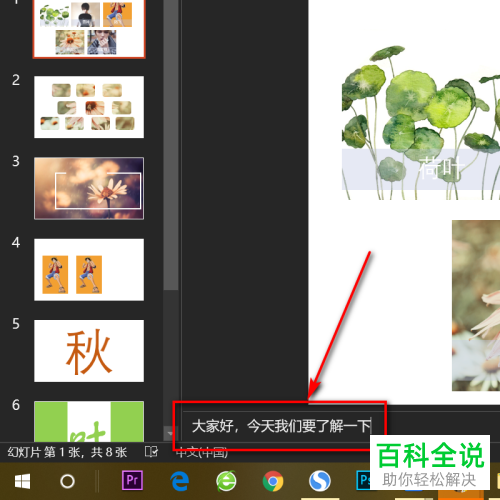Open the Windows Start menu

tap(22, 481)
